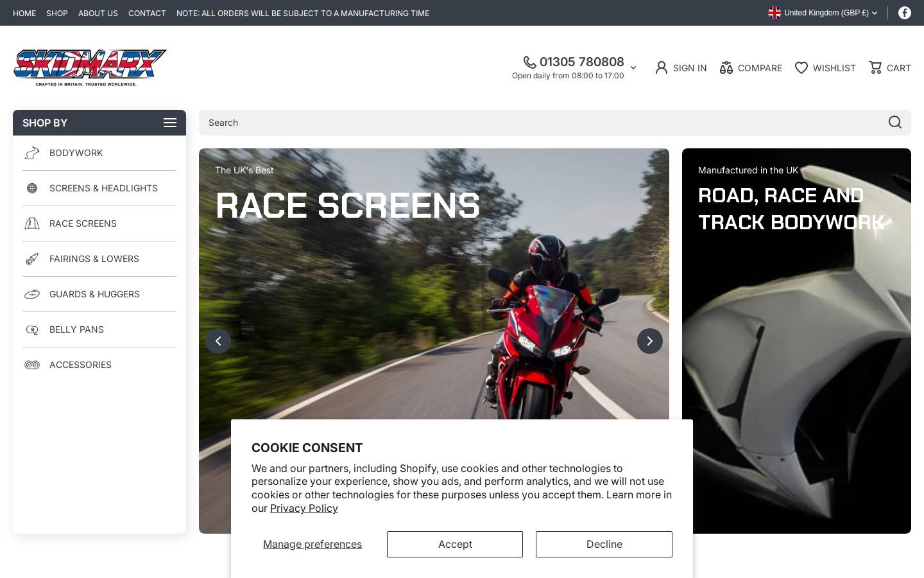
Task: Open the United Kingdom (GBP £) currency selector
Action: [823, 13]
